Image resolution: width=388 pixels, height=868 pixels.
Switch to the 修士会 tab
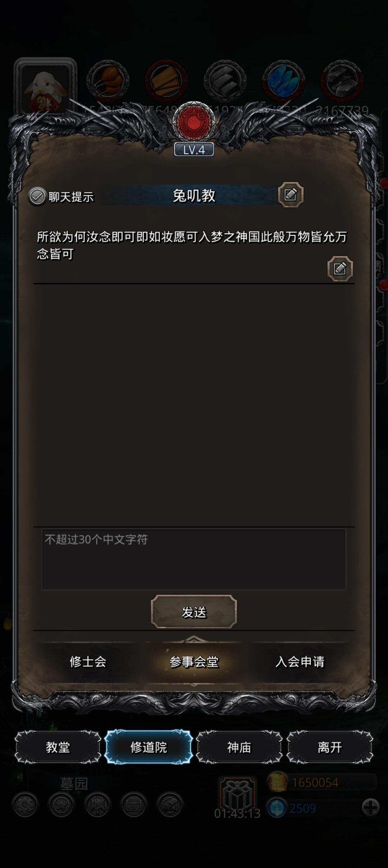coord(88,662)
